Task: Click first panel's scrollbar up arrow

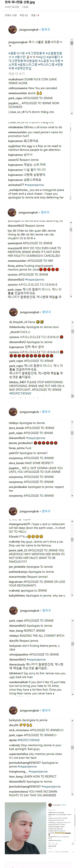Action: click(71, 40)
